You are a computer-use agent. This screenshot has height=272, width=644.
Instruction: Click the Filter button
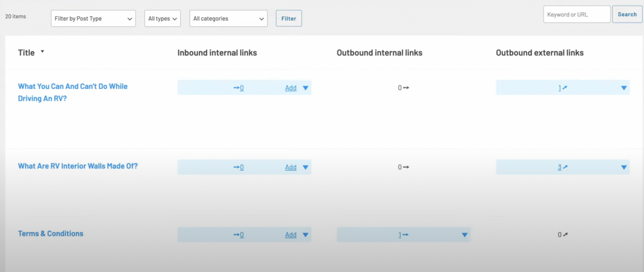(x=289, y=19)
